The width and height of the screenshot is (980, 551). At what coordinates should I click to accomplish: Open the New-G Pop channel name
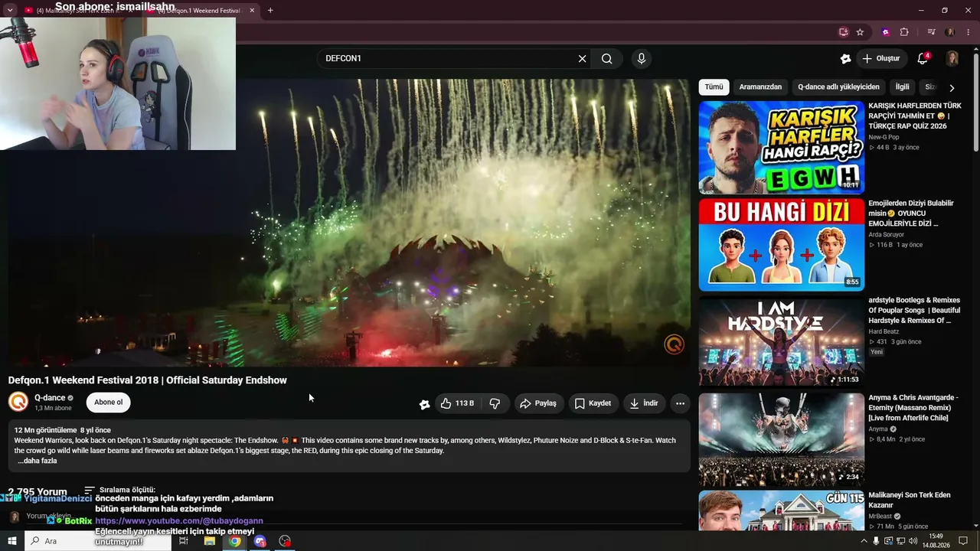(x=884, y=136)
